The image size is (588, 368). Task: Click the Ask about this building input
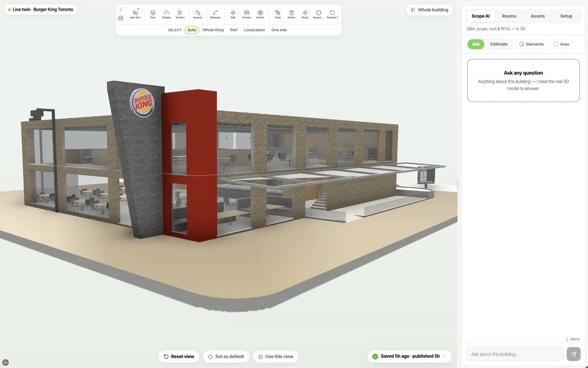515,354
